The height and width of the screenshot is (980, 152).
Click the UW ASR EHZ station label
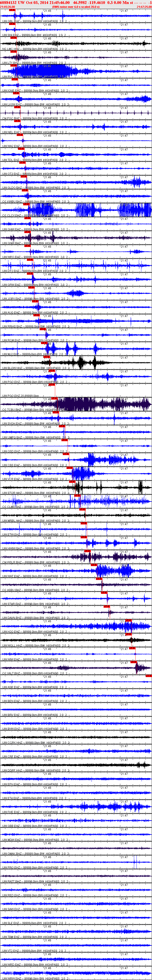point(34,687)
